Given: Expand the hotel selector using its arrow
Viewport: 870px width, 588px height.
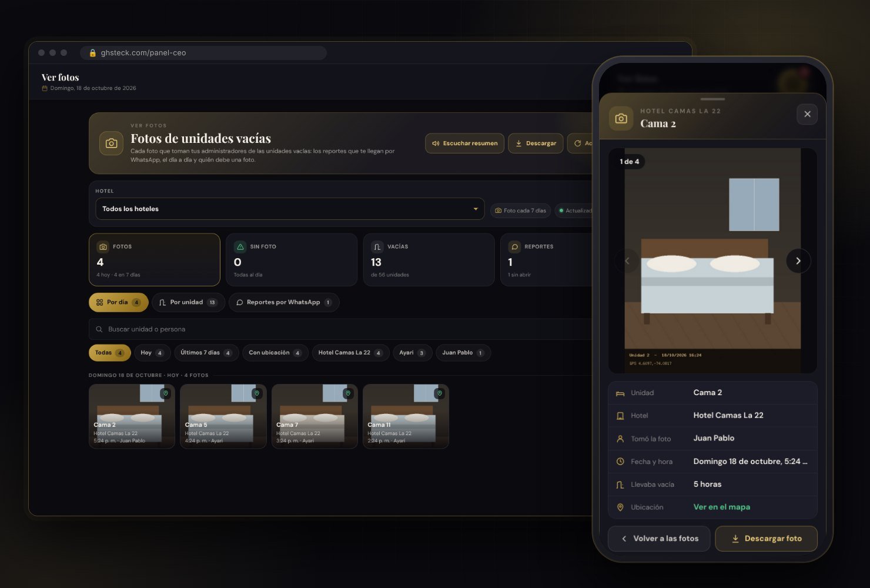Looking at the screenshot, I should (x=476, y=209).
